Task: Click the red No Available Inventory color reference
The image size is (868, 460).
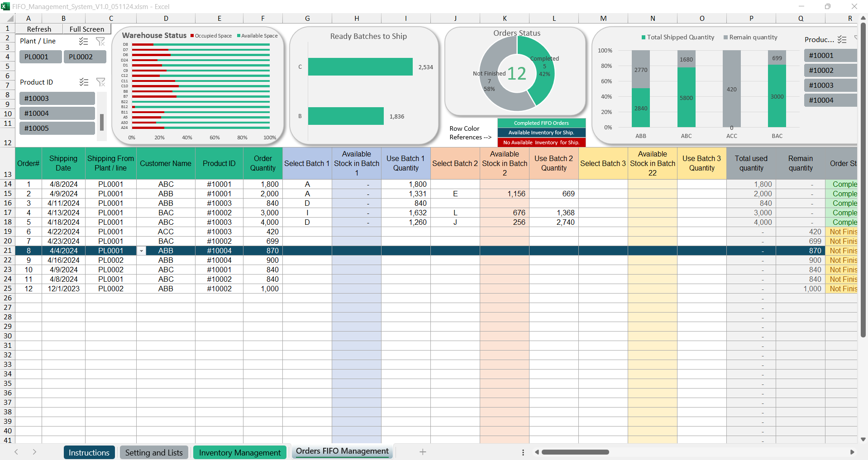Action: tap(541, 142)
